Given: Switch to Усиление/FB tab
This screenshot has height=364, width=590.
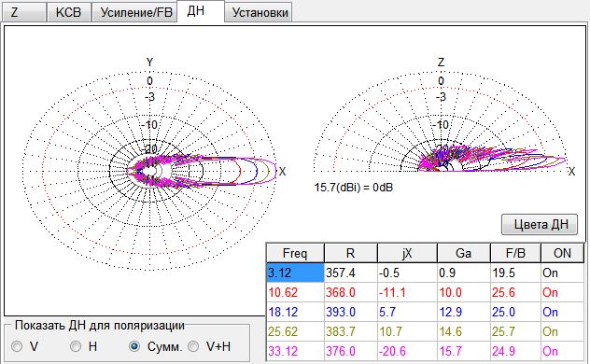Looking at the screenshot, I should pyautogui.click(x=134, y=12).
